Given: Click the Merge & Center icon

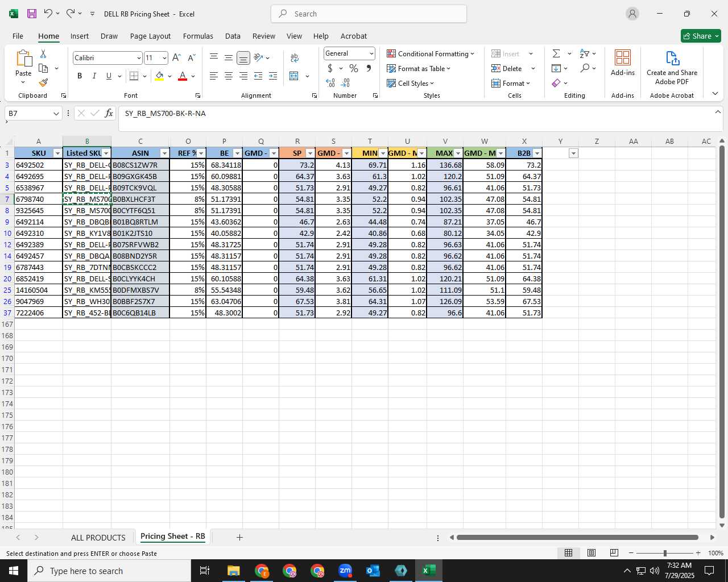Looking at the screenshot, I should click(x=294, y=76).
